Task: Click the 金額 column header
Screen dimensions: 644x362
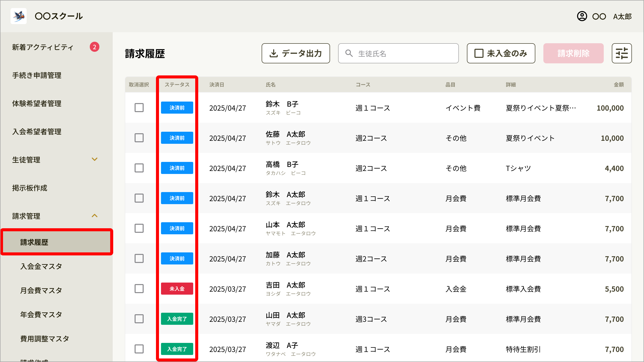Action: click(x=619, y=85)
